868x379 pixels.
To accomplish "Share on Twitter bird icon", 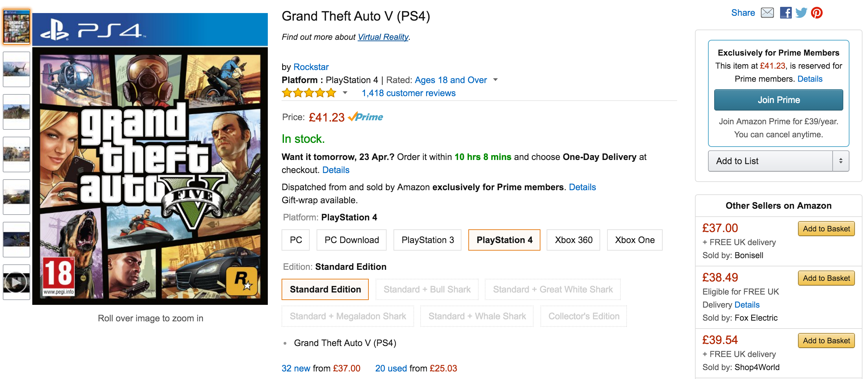I will coord(801,13).
